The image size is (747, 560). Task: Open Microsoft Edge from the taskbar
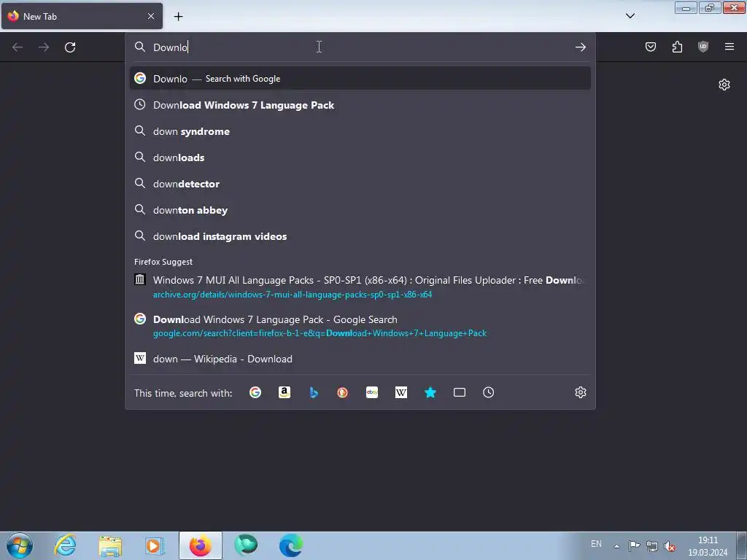coord(291,545)
